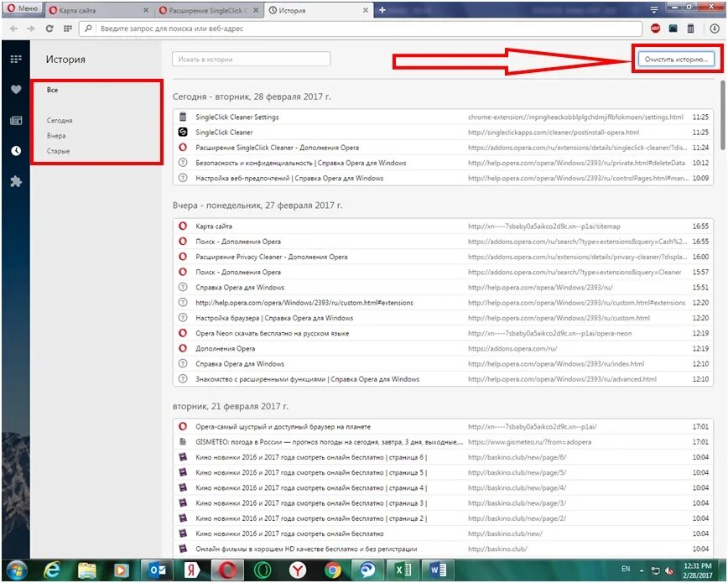Open the extensions puzzle icon in sidebar
The image size is (728, 583).
click(x=16, y=181)
